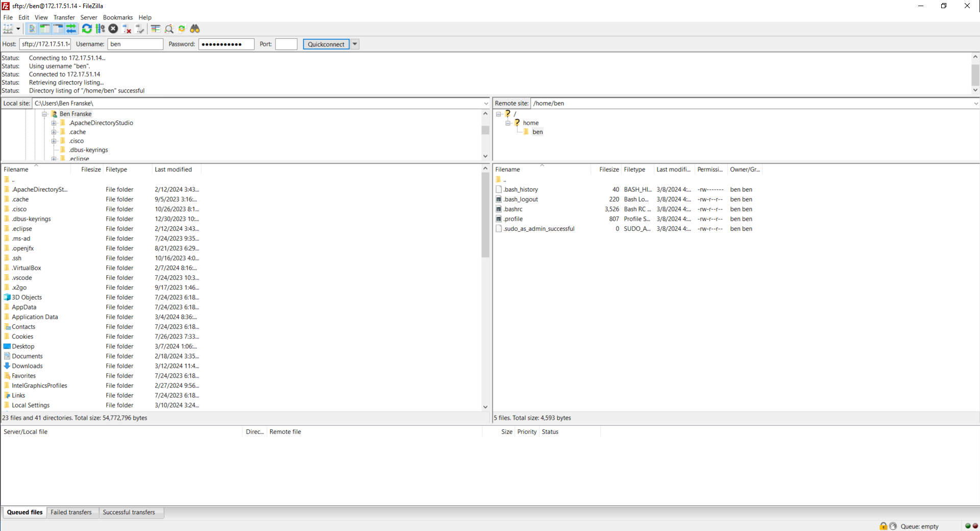Open the Site Manager icon
This screenshot has height=531, width=980.
(8, 29)
